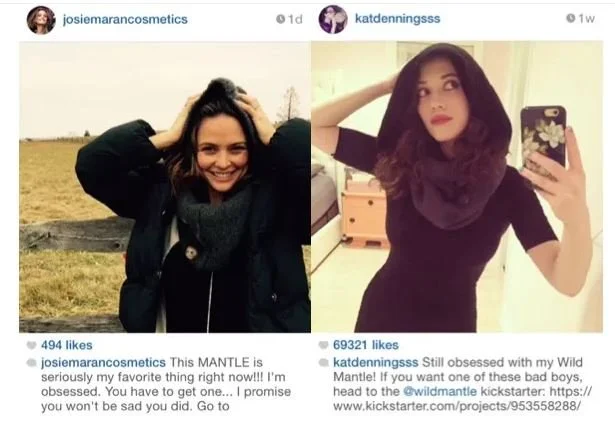Open josiemarancosmetics profile avatar
The height and width of the screenshot is (426, 615).
(x=41, y=20)
